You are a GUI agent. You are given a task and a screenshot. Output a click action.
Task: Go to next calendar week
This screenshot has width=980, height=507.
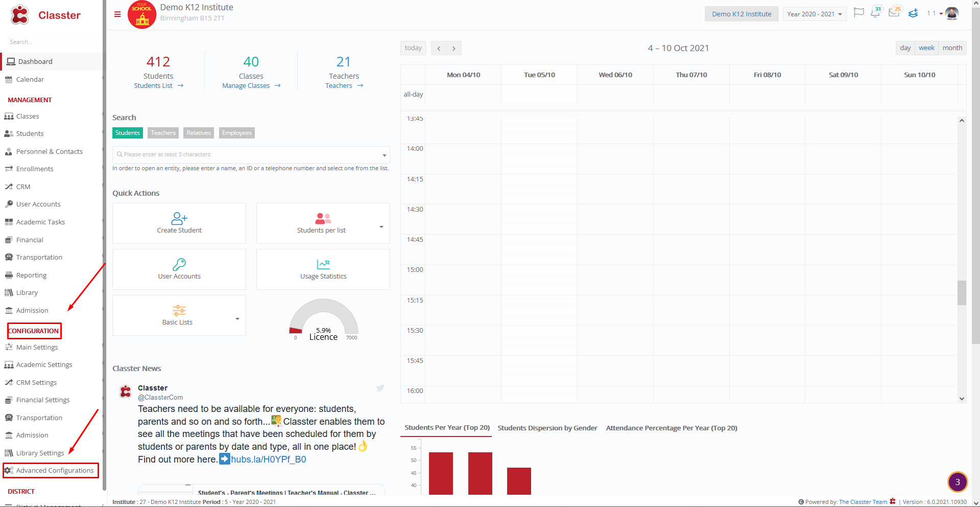[453, 48]
